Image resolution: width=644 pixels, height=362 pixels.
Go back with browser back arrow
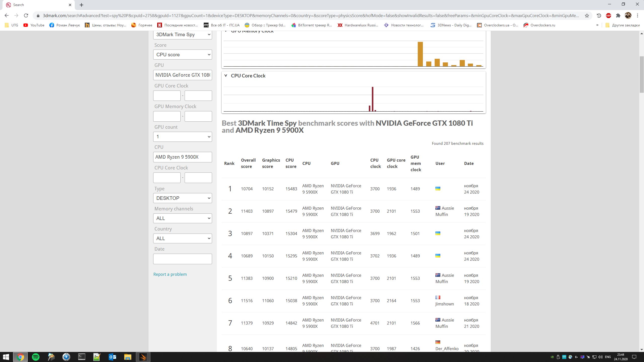tap(7, 16)
